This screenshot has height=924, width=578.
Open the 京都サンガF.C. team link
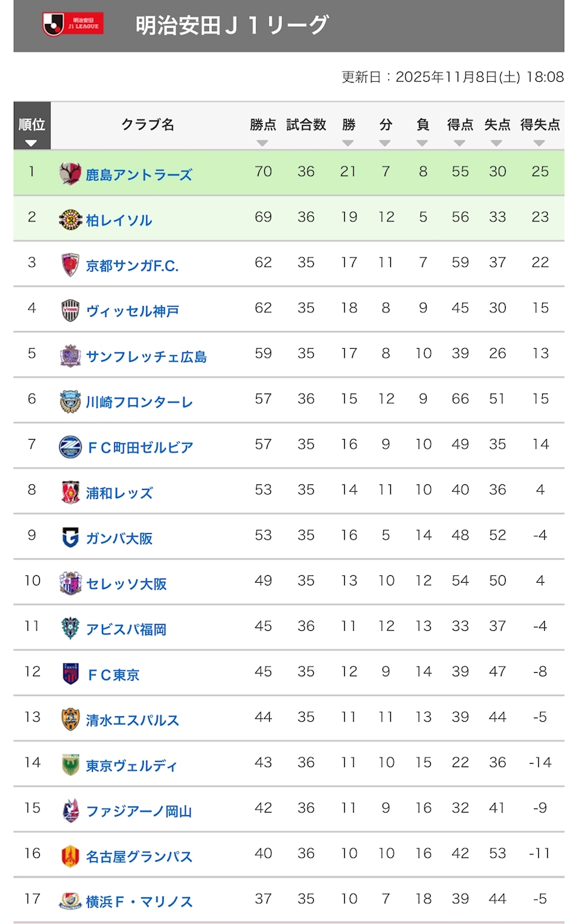(132, 266)
